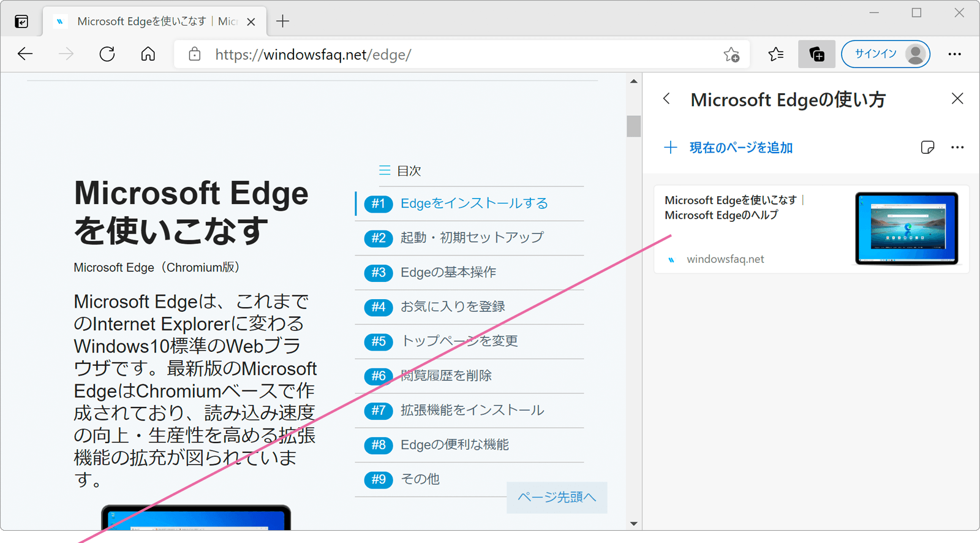Viewport: 980px width, 543px height.
Task: Open the home page
Action: 148,54
